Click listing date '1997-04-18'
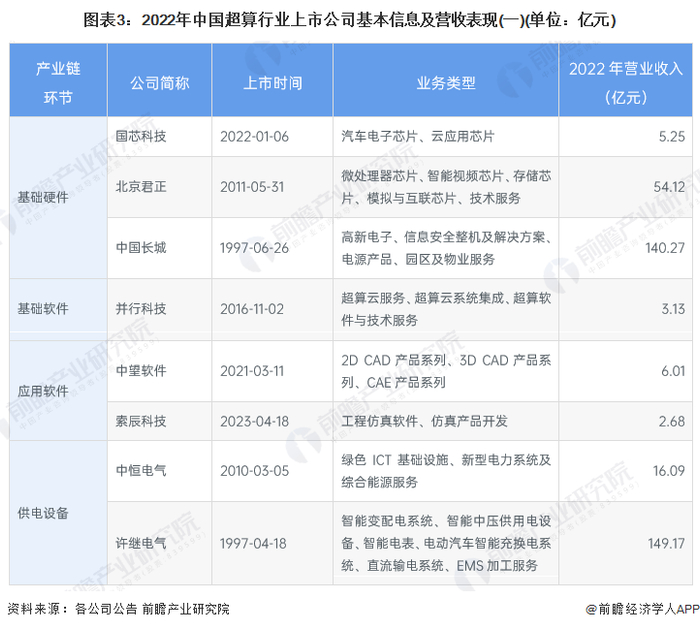This screenshot has width=700, height=629. [x=253, y=544]
